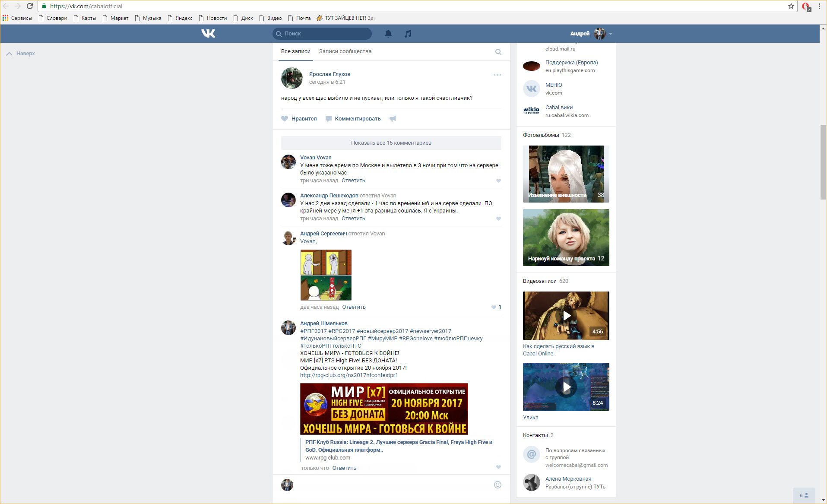
Task: Open the three-dot post options menu
Action: coord(497,75)
